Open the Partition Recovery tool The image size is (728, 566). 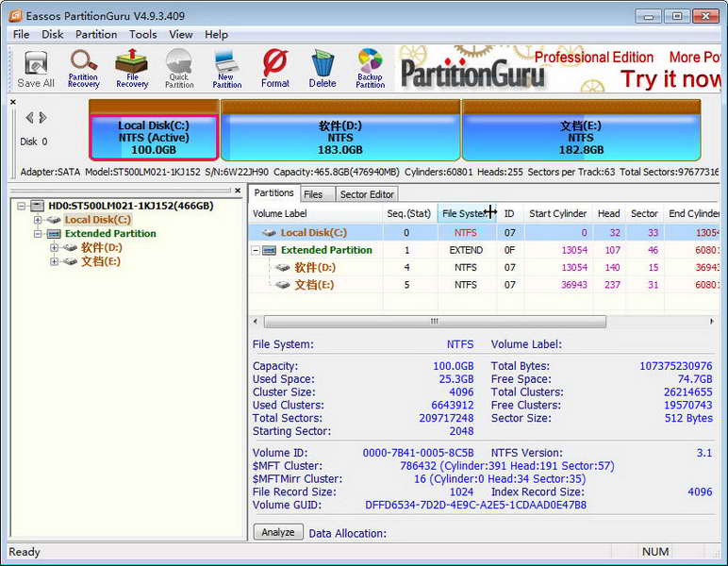[x=84, y=69]
